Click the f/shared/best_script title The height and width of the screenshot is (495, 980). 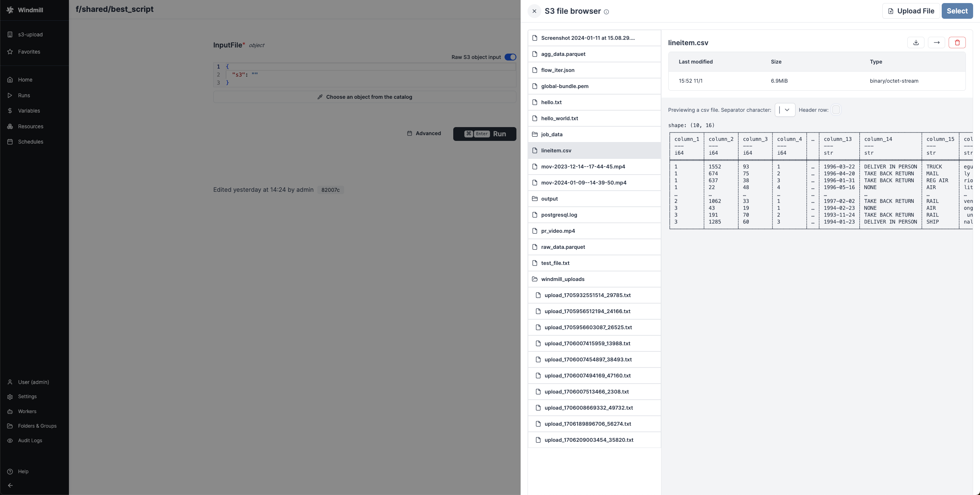114,9
